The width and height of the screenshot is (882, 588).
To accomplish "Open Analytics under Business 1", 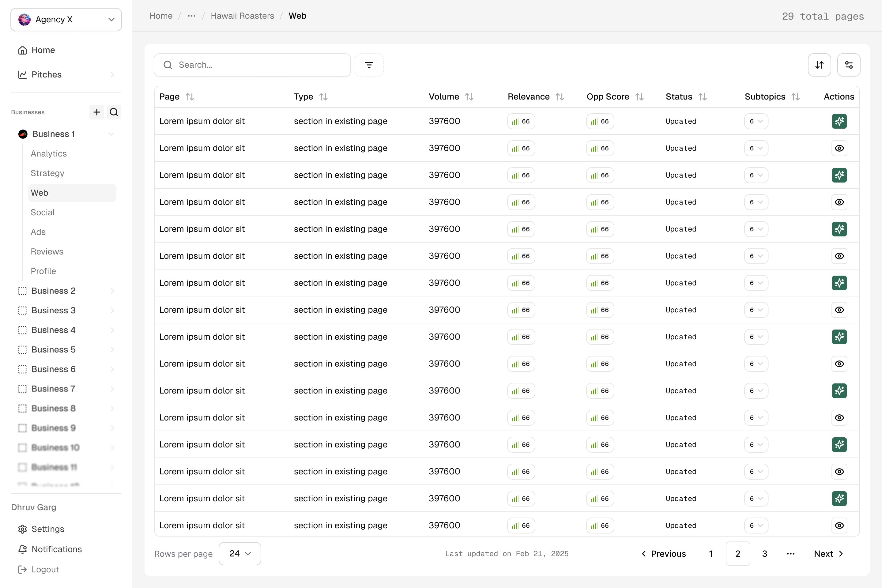I will click(49, 154).
